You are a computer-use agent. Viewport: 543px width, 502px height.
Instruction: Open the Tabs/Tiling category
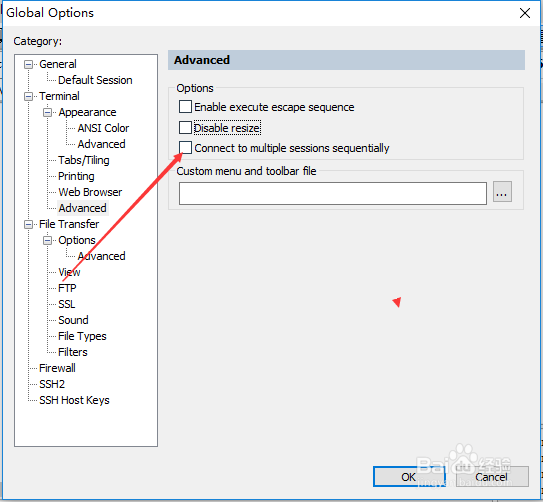(x=83, y=160)
